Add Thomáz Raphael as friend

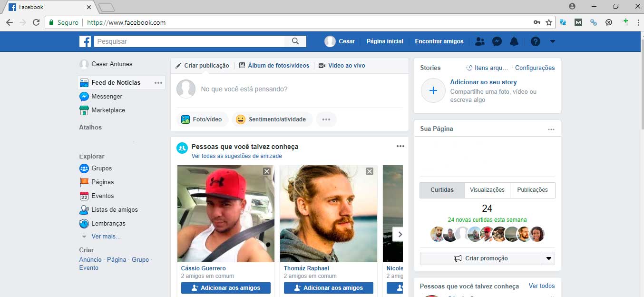(x=329, y=288)
